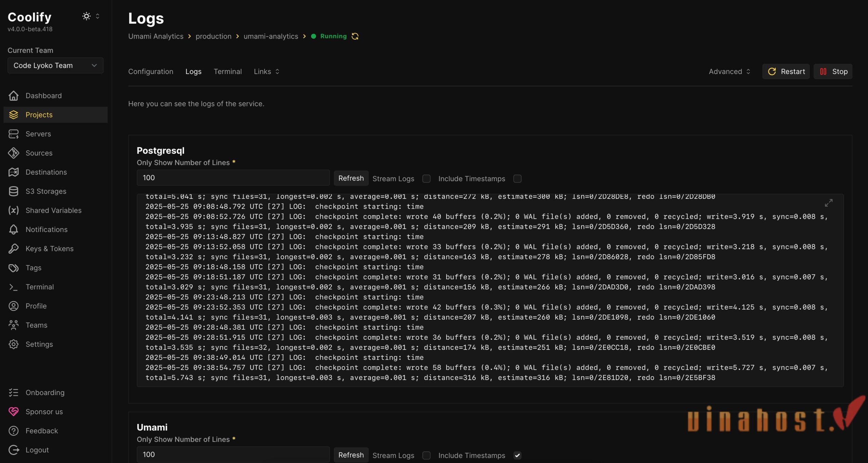
Task: Click the Sources git icon
Action: coord(14,153)
